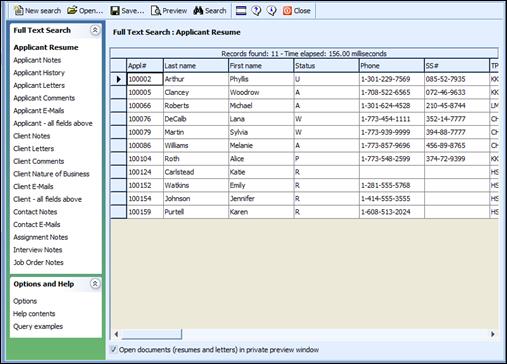Click the question mark help icon
Screen dimensions: 507x364
256,11
